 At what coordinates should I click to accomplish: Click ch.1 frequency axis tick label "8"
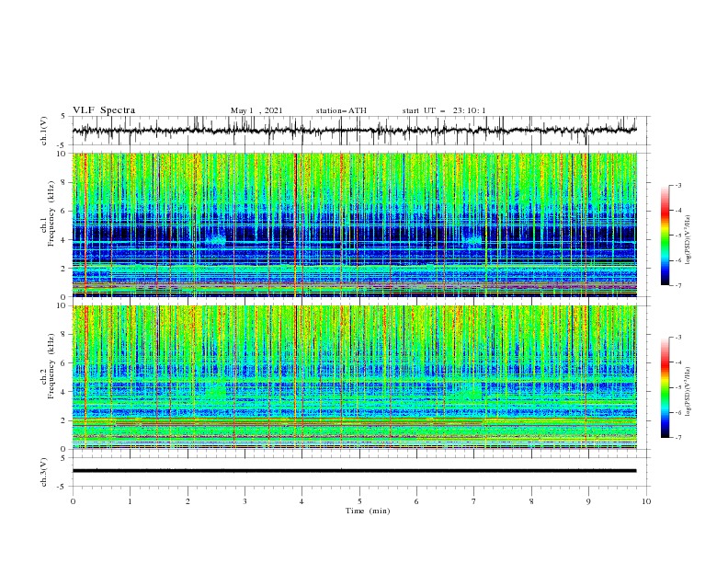click(x=65, y=182)
